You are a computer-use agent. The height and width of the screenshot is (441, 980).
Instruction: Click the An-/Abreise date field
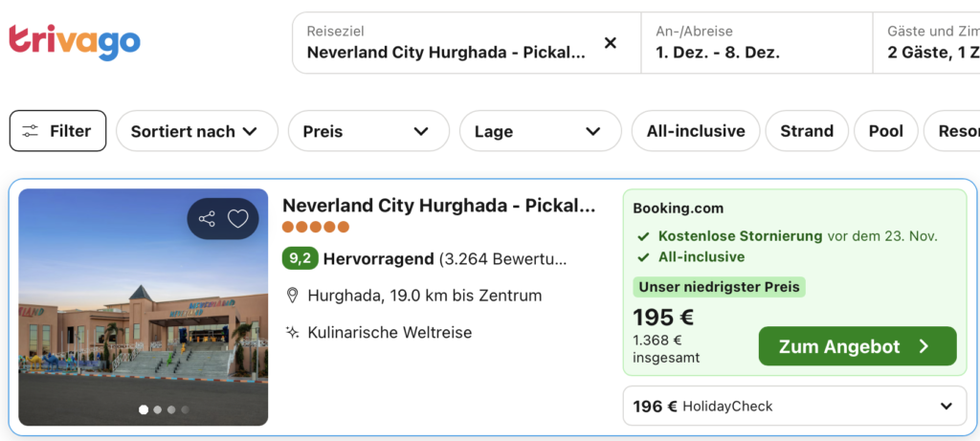tap(756, 42)
